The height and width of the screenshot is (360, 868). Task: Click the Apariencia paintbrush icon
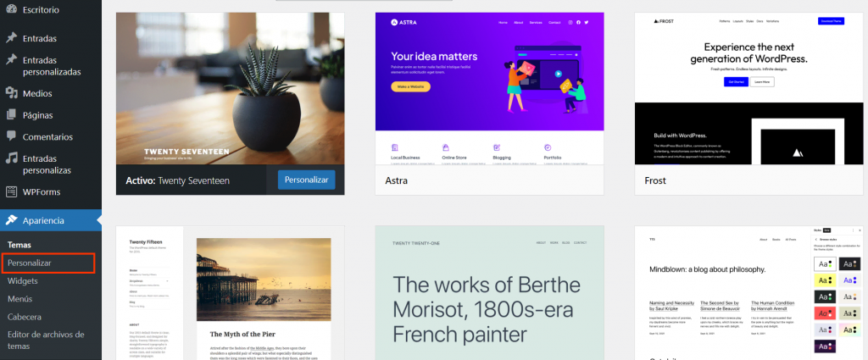pyautogui.click(x=11, y=220)
